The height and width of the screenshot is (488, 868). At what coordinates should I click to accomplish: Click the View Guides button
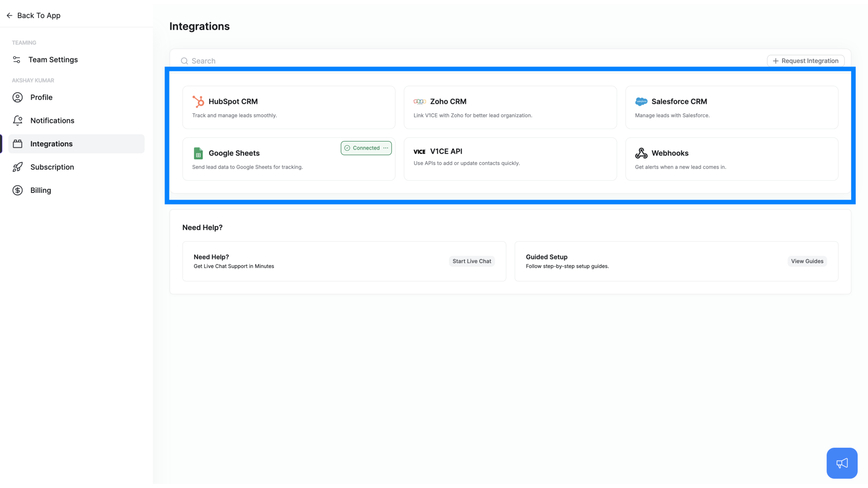[807, 260]
